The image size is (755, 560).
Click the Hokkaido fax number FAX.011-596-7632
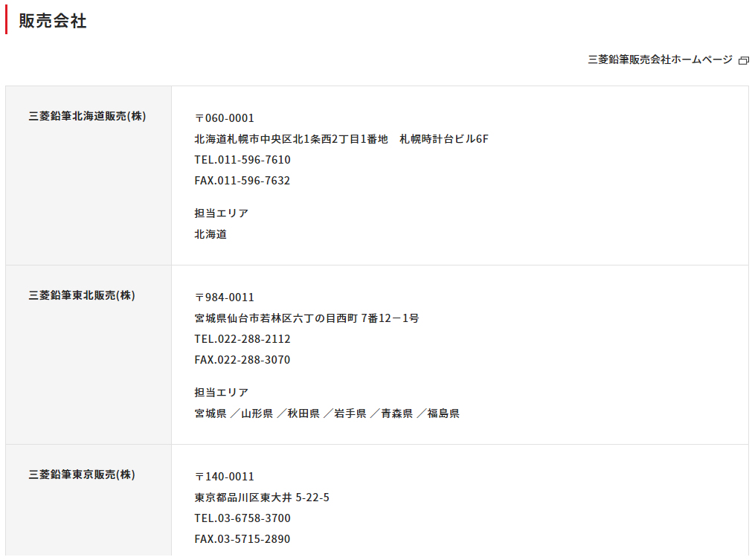tap(242, 181)
